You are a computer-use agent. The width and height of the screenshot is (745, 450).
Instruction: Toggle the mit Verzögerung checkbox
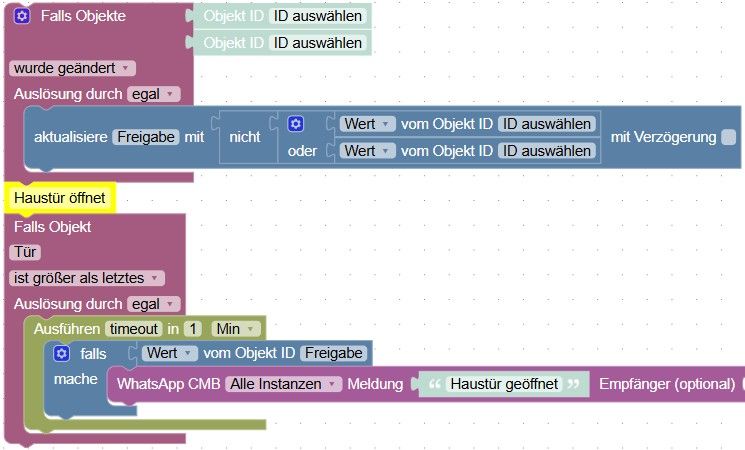coord(728,137)
